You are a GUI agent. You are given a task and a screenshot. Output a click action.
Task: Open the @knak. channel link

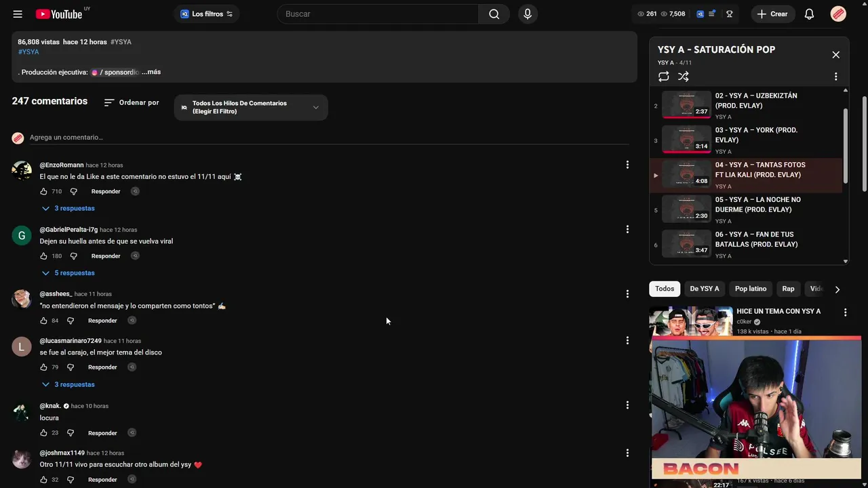coord(50,406)
